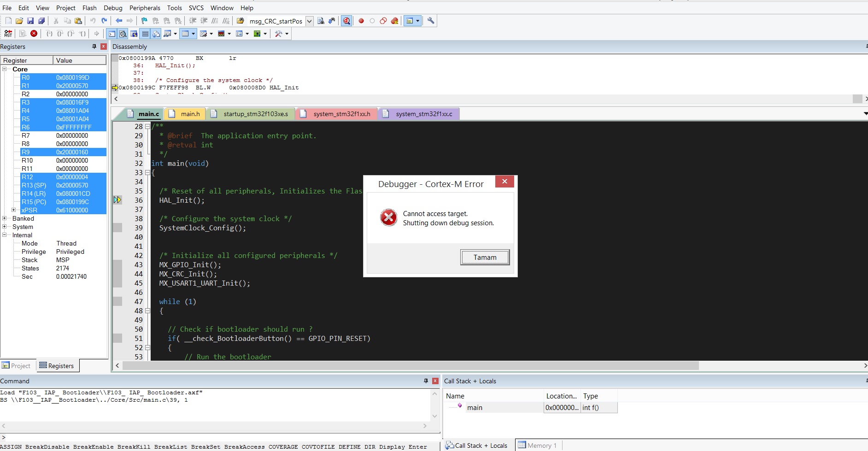Open the Debug menu
868x451 pixels.
113,8
